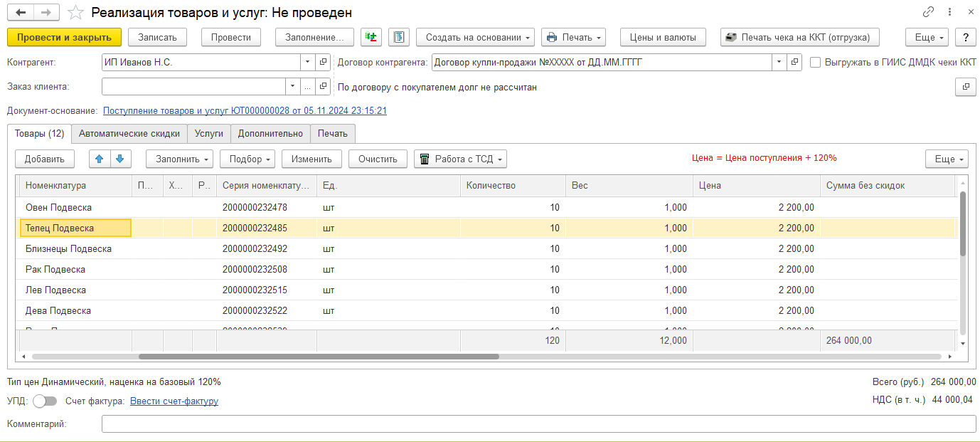Image resolution: width=980 pixels, height=442 pixels.
Task: Click the vertical table scrollbar
Action: [x=963, y=223]
